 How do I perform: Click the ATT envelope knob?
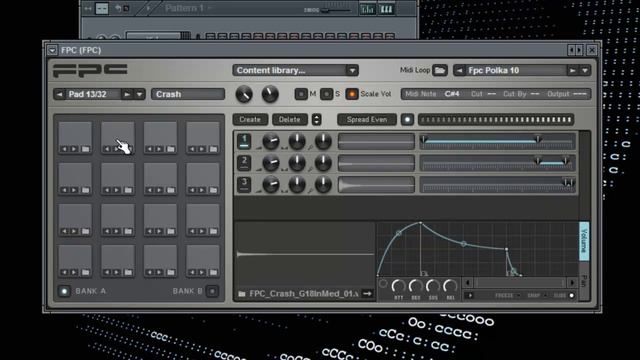[x=398, y=286]
